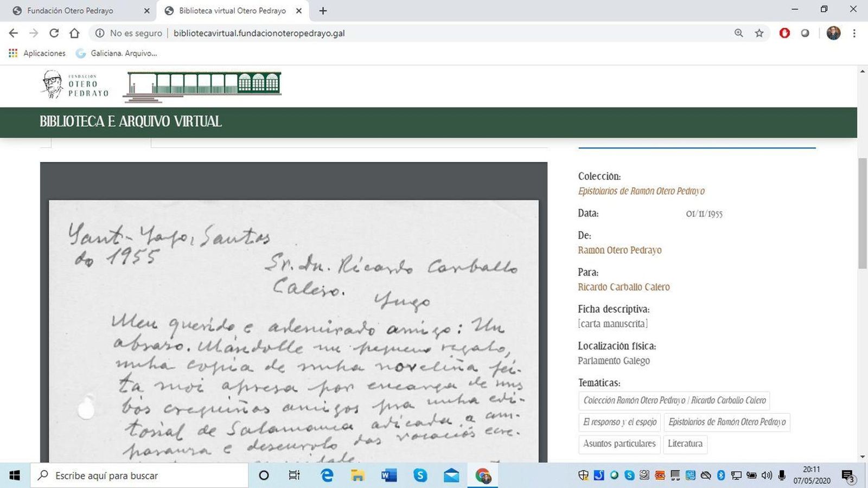Open Epistolarios de Ramón Otero Pedrayo collection link
This screenshot has width=868, height=488.
tap(641, 191)
